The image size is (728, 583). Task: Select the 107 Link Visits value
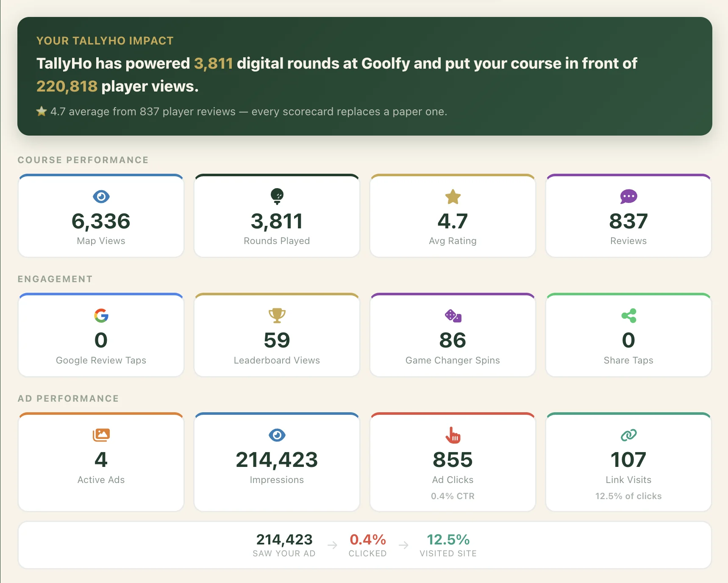click(628, 460)
